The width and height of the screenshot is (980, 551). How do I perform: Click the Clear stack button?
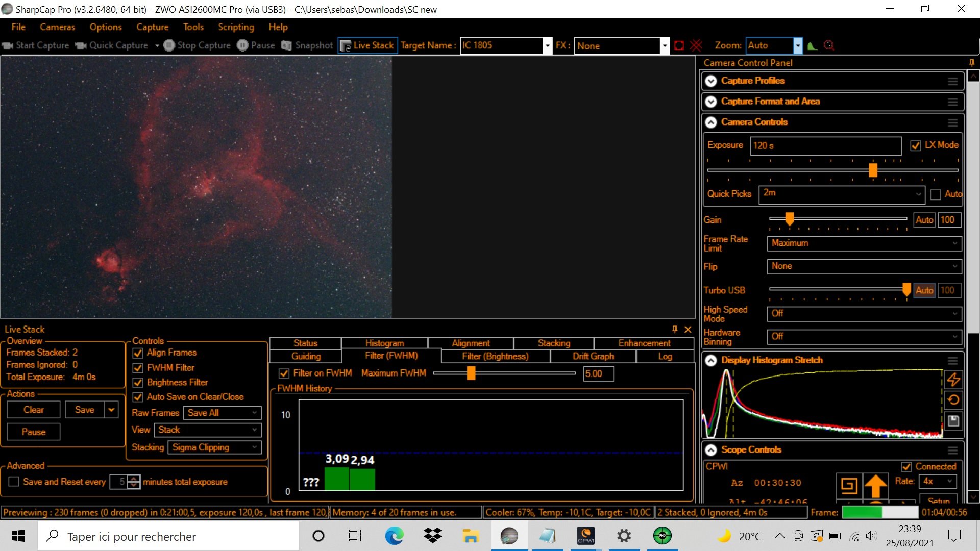(34, 410)
